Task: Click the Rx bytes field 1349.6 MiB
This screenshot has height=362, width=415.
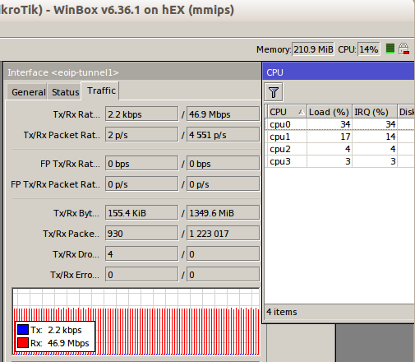Action: coord(223,213)
